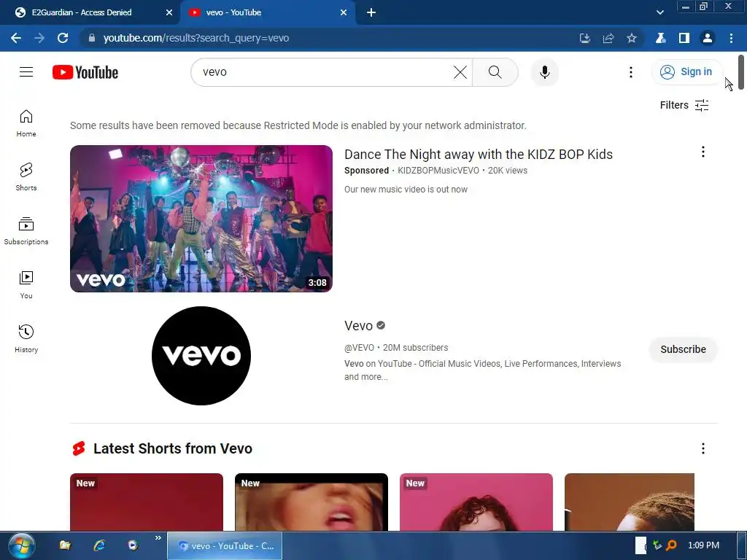The height and width of the screenshot is (560, 747).
Task: Click the vevo - YouTube taskbar button
Action: click(x=225, y=546)
